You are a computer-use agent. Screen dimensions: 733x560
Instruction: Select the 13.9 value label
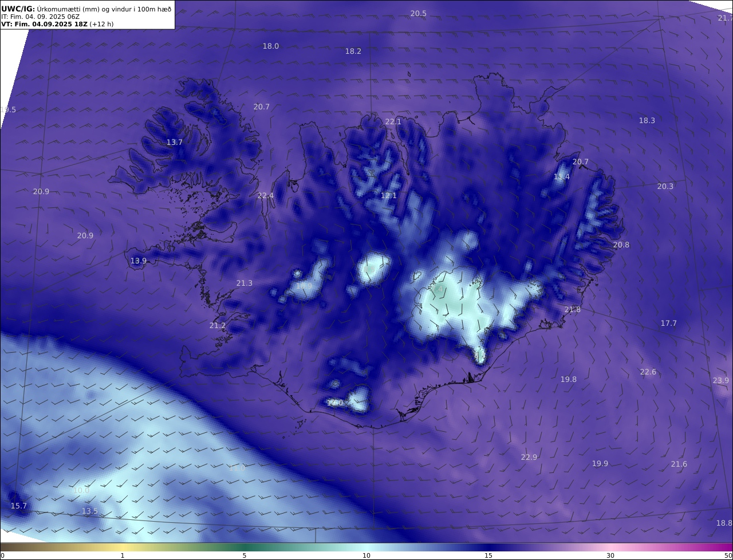pos(139,261)
